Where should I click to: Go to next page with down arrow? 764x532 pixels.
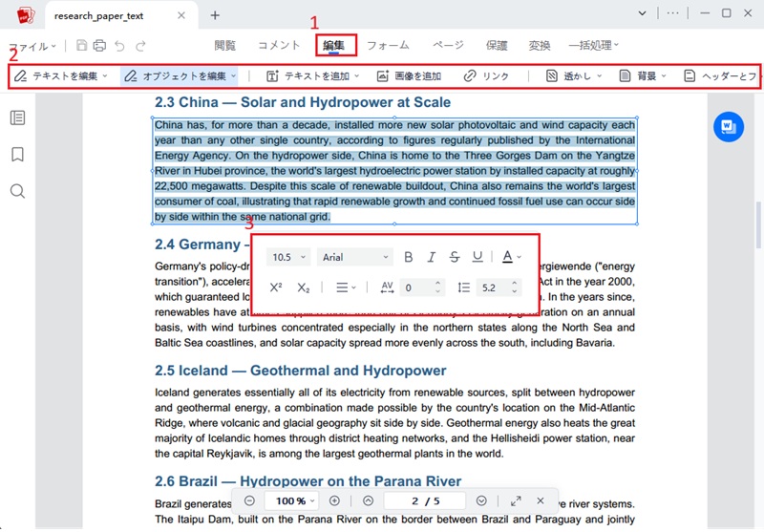pos(481,500)
